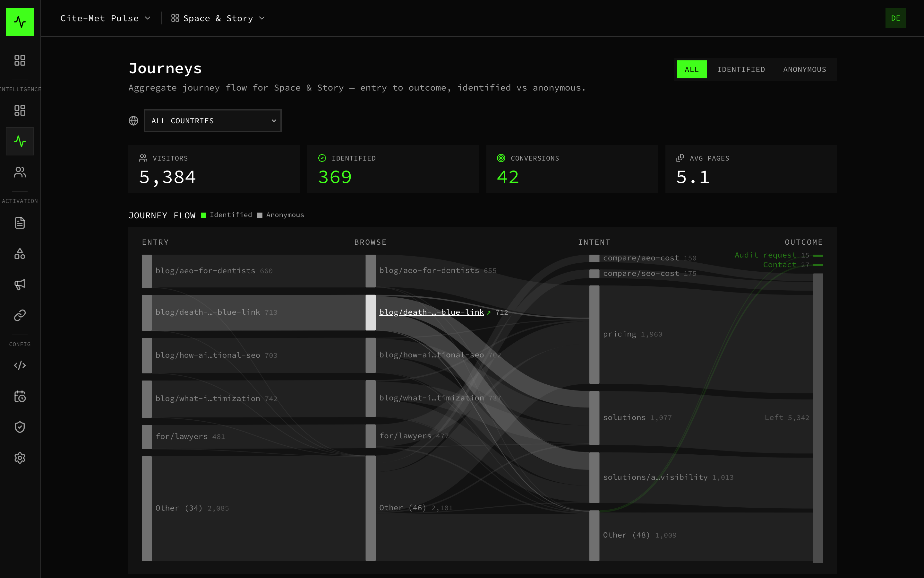924x578 pixels.
Task: Select browse node for/lawyers 477
Action: click(x=370, y=436)
